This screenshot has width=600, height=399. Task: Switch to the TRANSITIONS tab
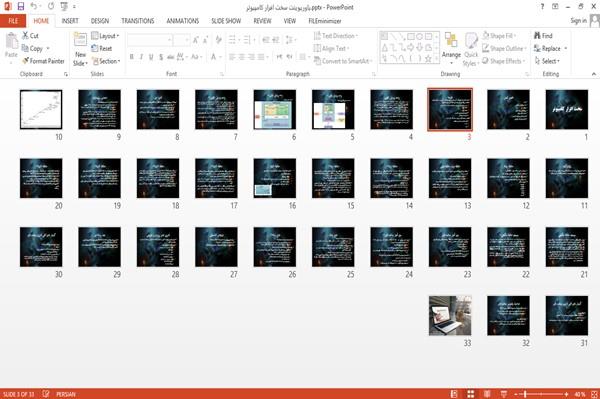point(138,21)
